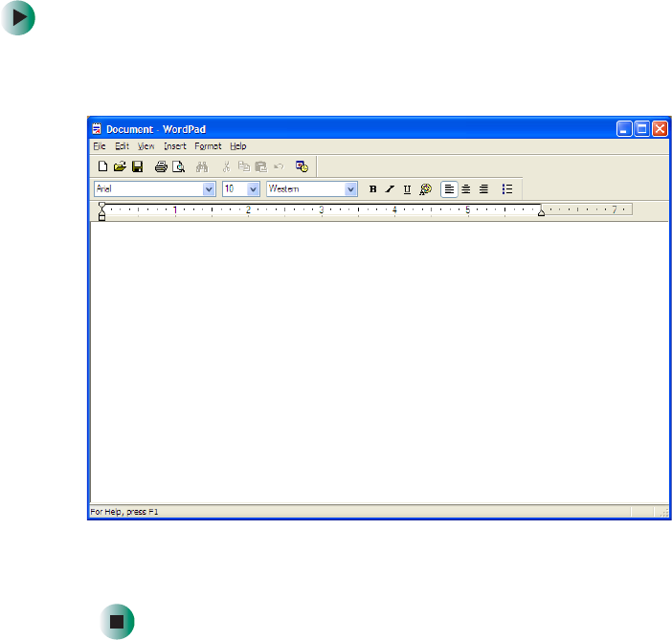Image resolution: width=672 pixels, height=640 pixels.
Task: Click the left indent marker on ruler
Action: pyautogui.click(x=101, y=211)
